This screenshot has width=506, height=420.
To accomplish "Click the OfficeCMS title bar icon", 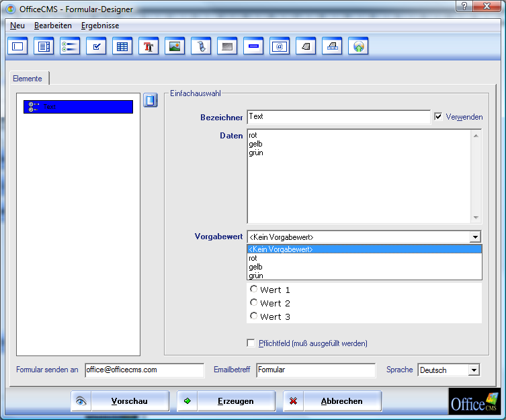I will click(x=11, y=9).
